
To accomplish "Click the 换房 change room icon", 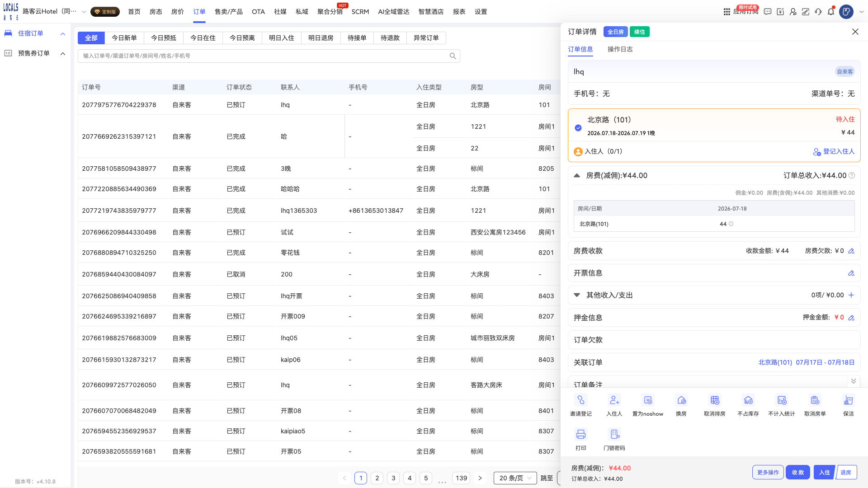I will coord(681,400).
